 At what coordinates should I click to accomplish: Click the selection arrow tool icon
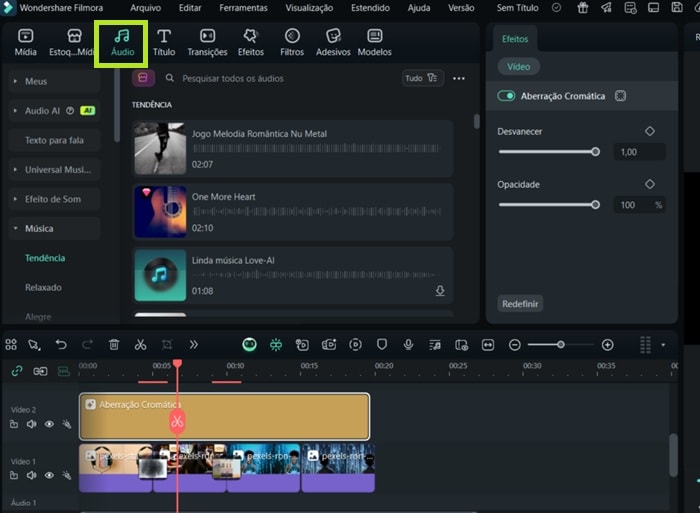point(34,345)
